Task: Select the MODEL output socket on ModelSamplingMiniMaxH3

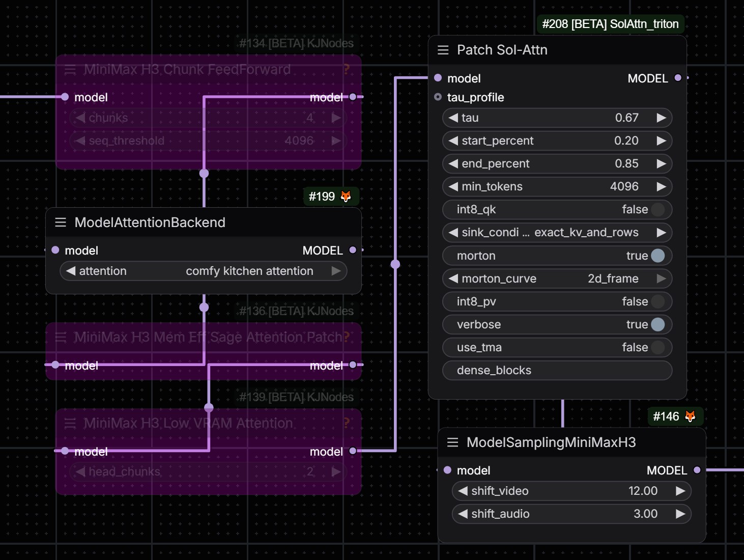Action: click(697, 470)
